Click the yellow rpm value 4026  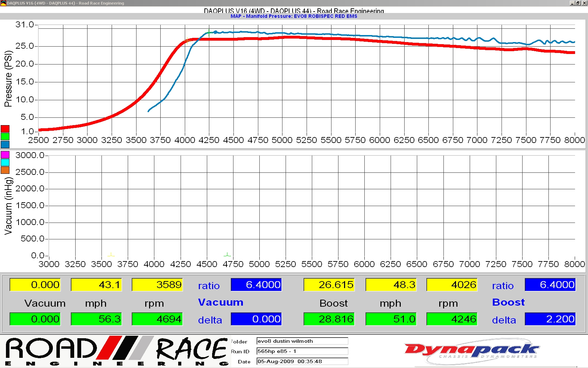tap(452, 285)
